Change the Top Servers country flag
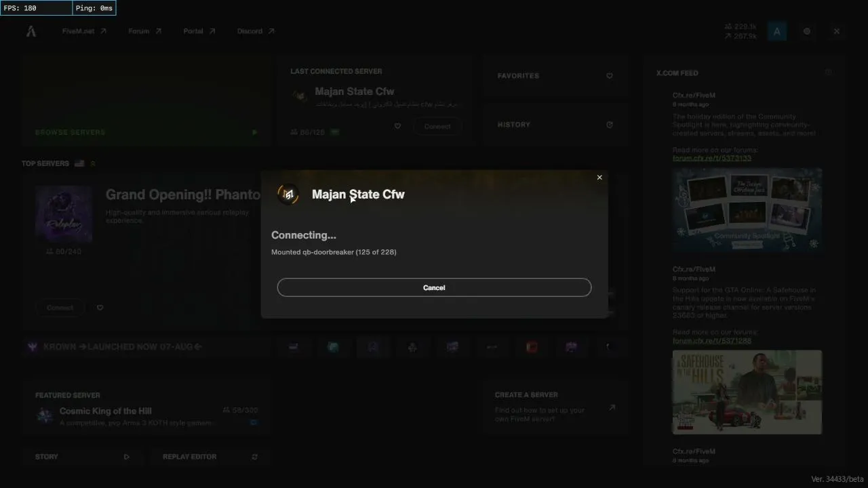The height and width of the screenshot is (488, 868). click(79, 163)
